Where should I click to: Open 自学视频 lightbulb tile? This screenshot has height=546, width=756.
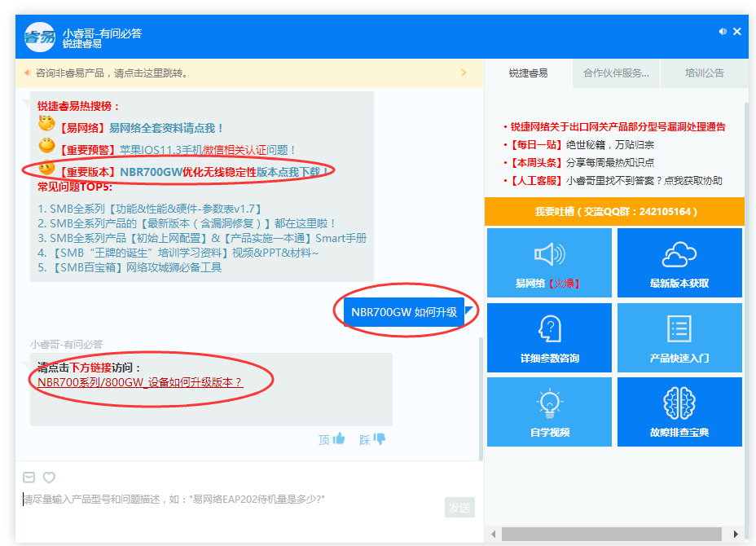click(x=549, y=412)
